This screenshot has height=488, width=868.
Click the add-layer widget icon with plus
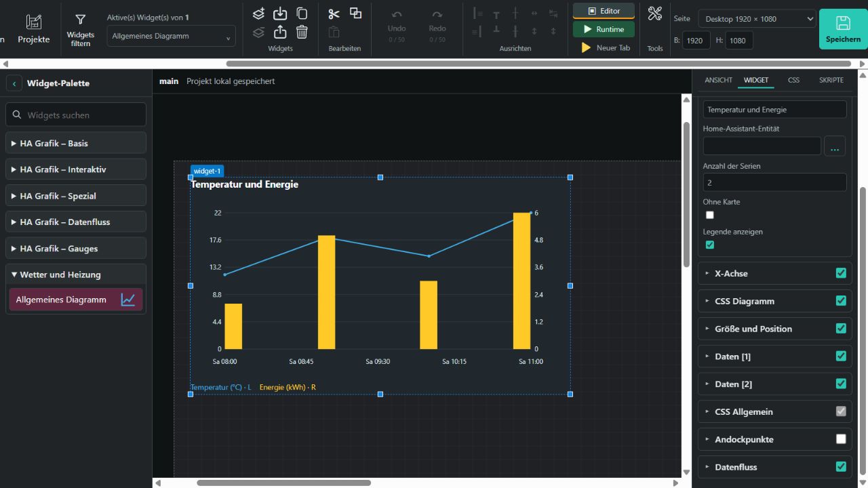[x=258, y=13]
